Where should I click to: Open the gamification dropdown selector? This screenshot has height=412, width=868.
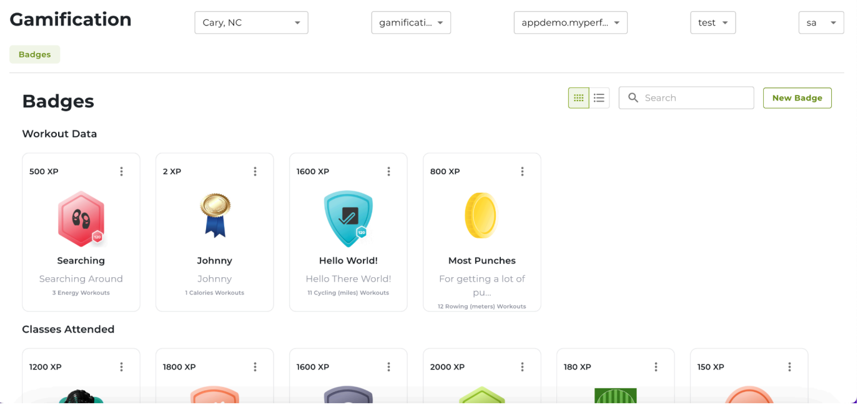(x=411, y=23)
